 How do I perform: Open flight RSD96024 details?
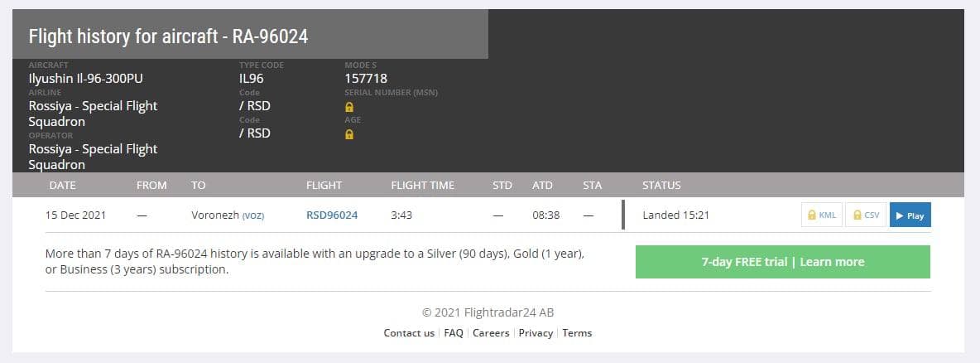[x=332, y=215]
